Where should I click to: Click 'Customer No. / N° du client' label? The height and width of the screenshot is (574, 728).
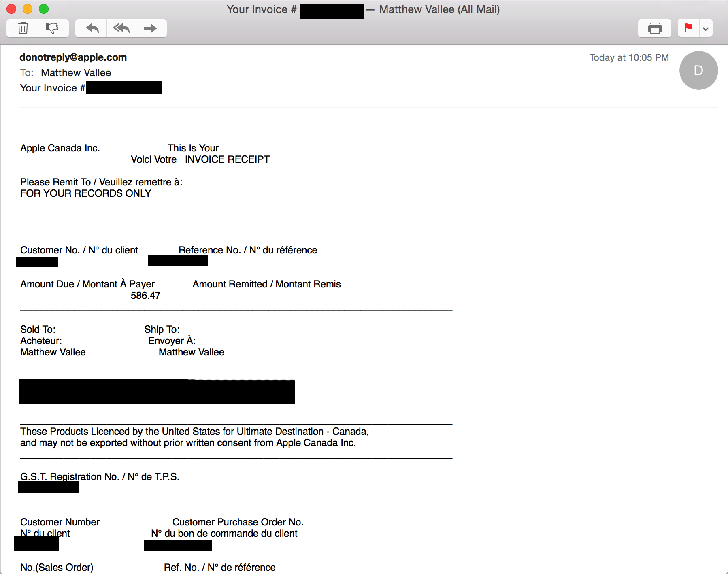click(79, 250)
